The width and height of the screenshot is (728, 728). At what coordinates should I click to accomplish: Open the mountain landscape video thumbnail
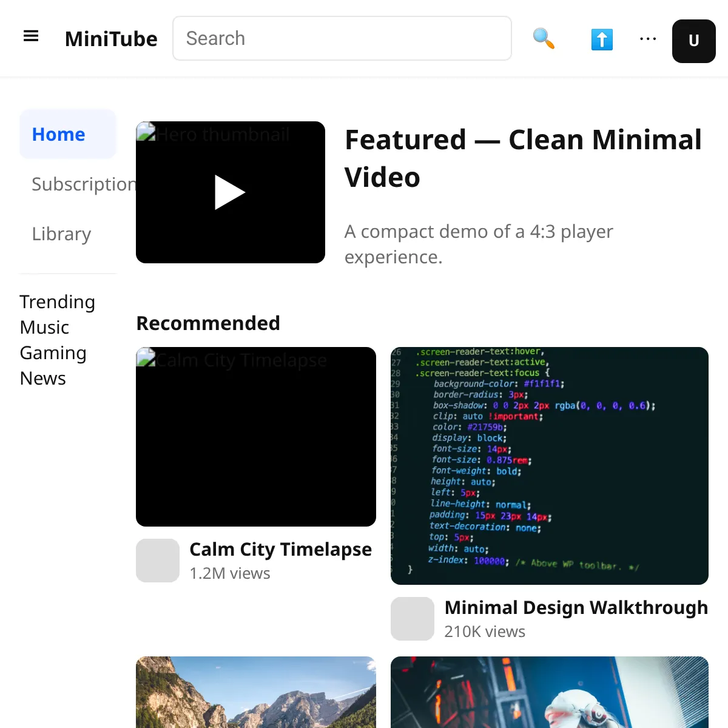coord(256,692)
